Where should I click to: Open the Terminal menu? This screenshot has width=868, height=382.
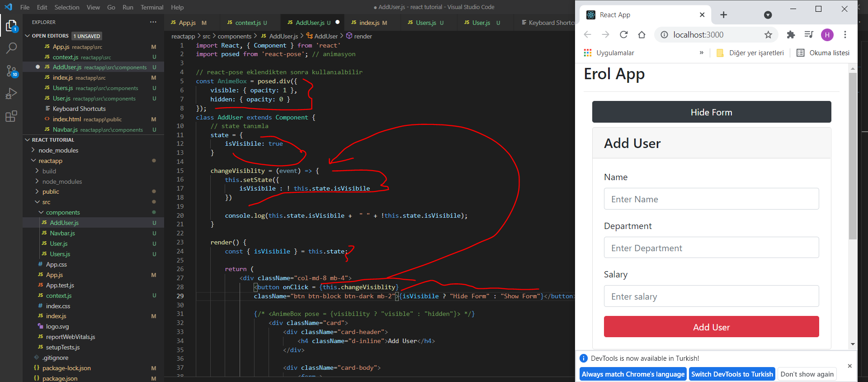pos(151,7)
